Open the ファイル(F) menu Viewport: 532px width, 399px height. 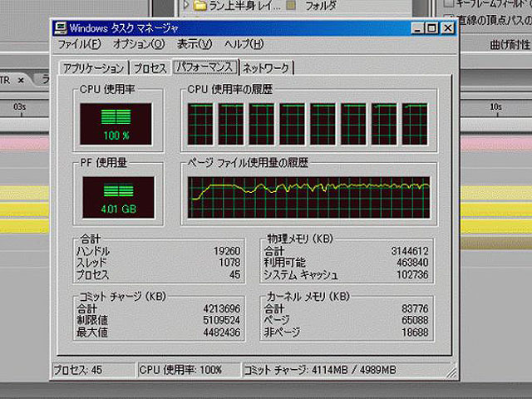click(80, 44)
